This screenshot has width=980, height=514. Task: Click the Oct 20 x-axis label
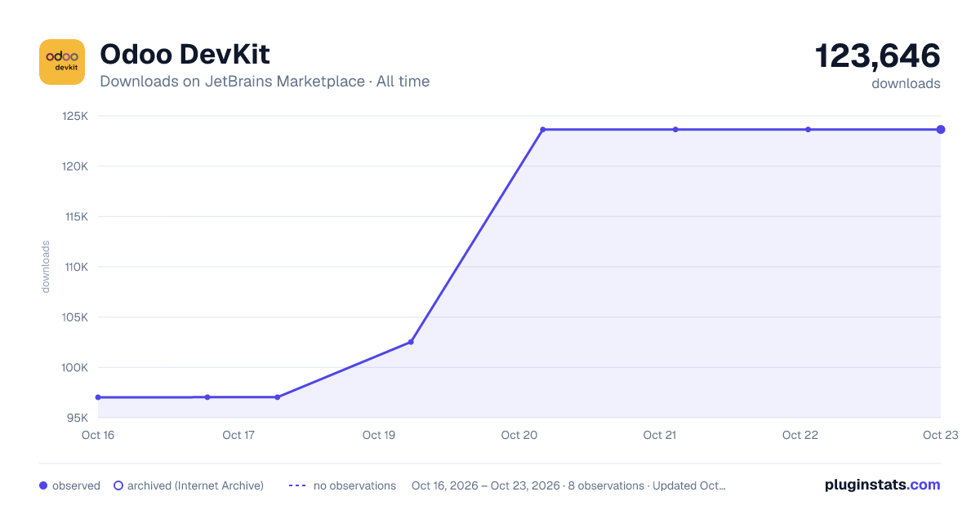point(519,435)
